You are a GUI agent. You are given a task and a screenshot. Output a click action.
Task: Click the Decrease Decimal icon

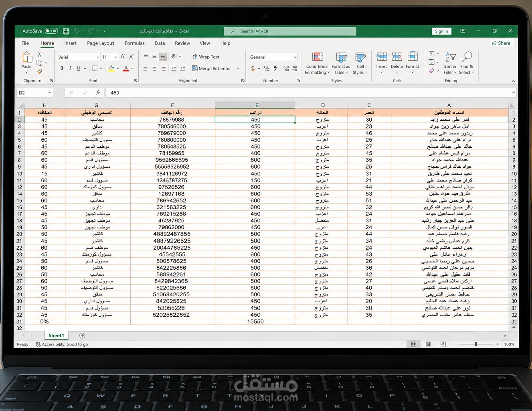(295, 69)
